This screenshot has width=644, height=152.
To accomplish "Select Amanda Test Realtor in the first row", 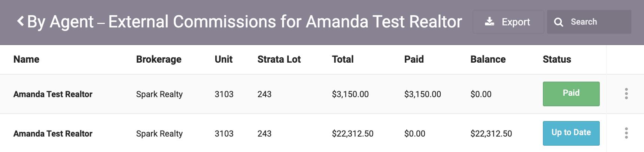I will (53, 94).
